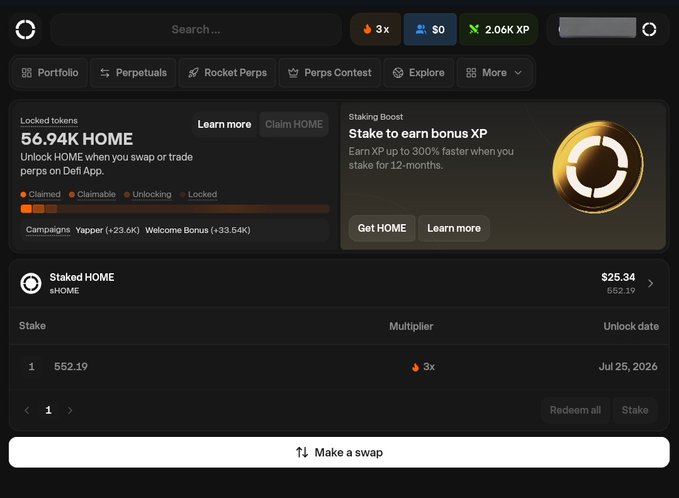Open the Rocket Perps tab
679x498 pixels.
coord(228,73)
